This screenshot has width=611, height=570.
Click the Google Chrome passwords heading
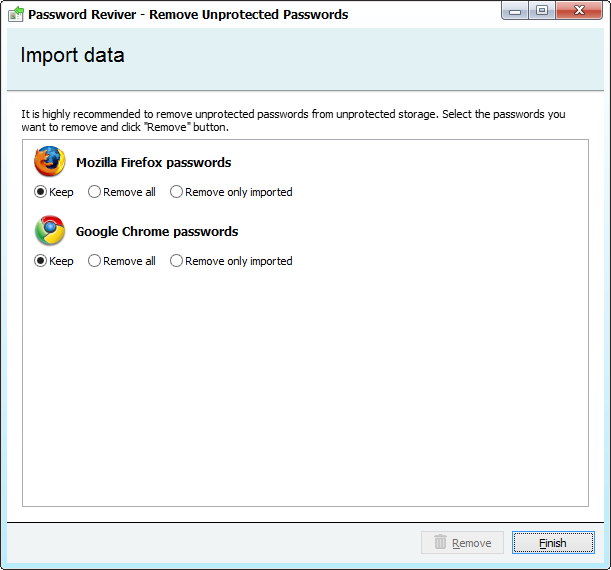157,231
